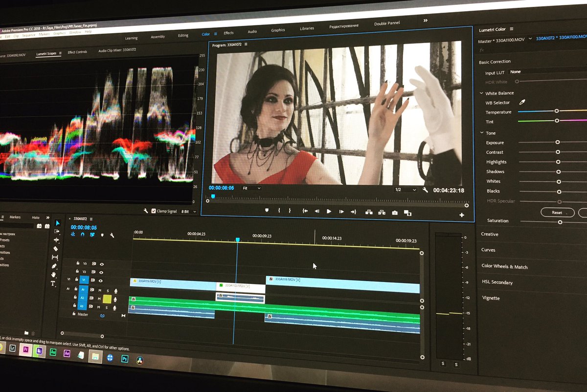Toggle V1 track output eye
Viewport: 587px width, 392px height.
[x=101, y=281]
